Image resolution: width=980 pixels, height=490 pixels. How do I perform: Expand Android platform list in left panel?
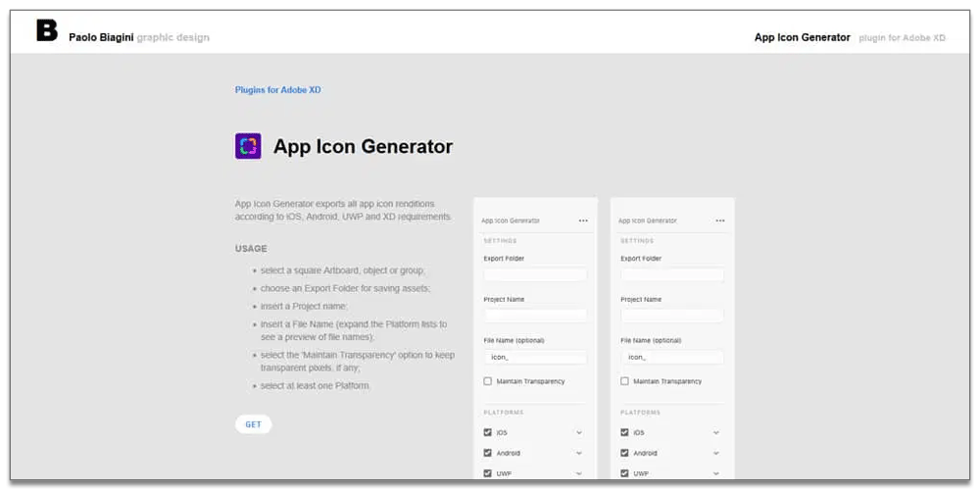[579, 453]
